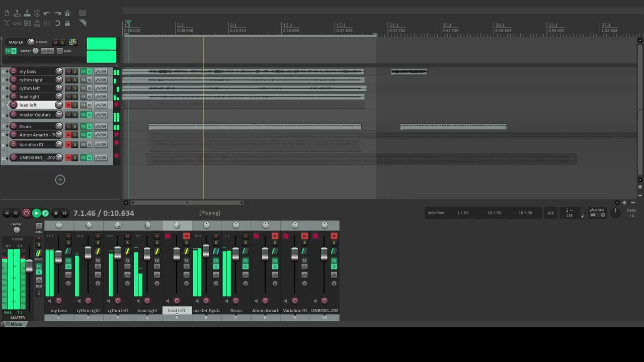Click the Open Project upload-arrow icon

pyautogui.click(x=17, y=13)
